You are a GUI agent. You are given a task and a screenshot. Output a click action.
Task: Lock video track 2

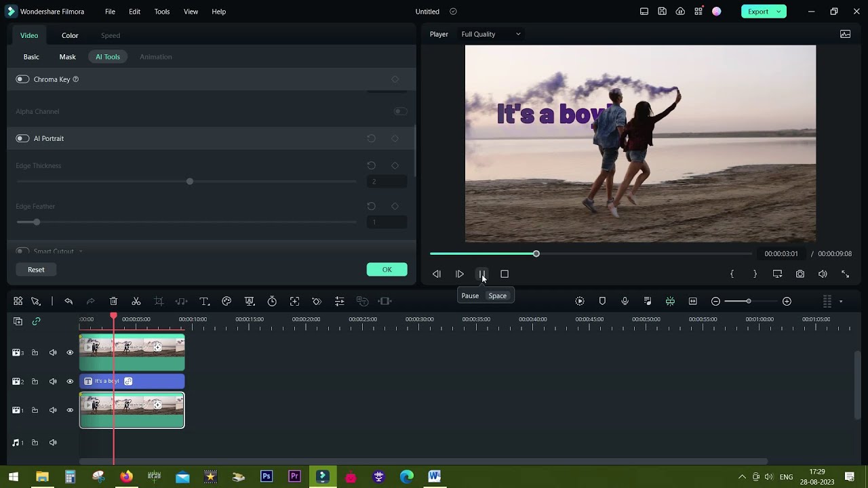coord(35,382)
